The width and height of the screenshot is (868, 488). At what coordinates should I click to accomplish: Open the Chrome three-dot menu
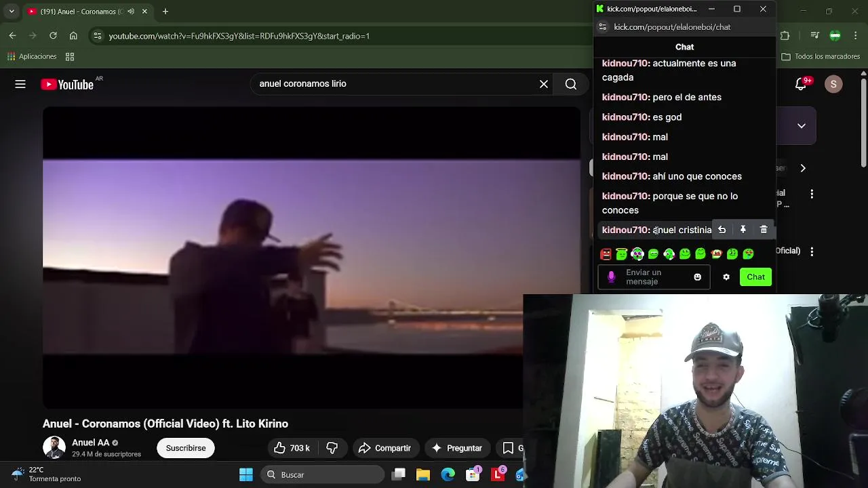click(856, 36)
